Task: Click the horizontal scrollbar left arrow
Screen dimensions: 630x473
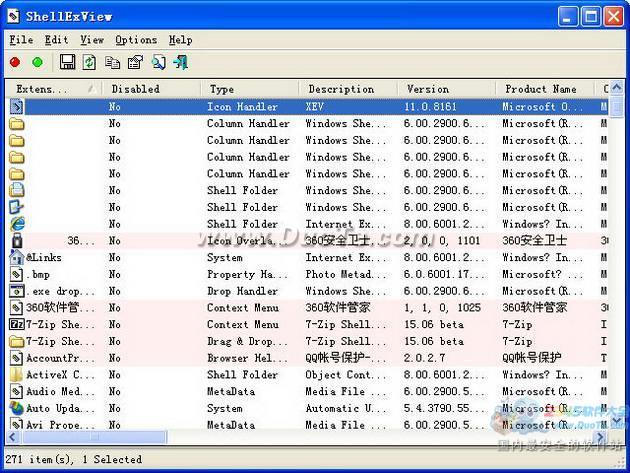Action: (13, 436)
